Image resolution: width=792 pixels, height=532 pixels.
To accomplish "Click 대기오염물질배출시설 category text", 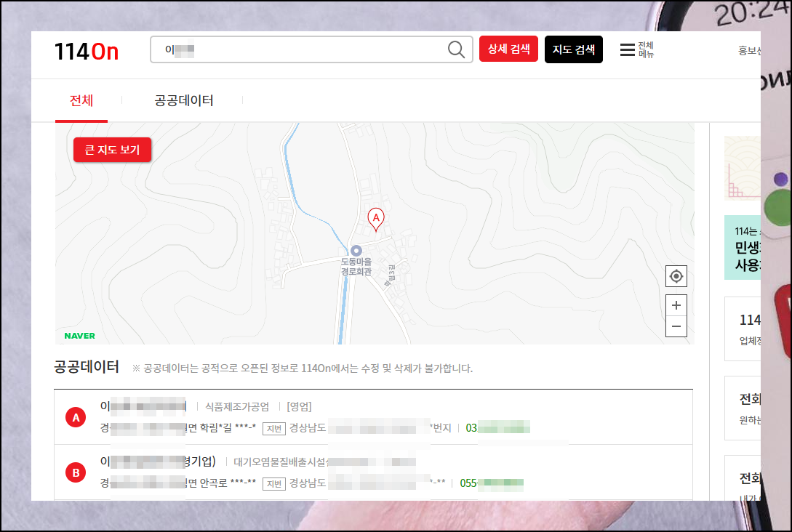I will click(281, 462).
